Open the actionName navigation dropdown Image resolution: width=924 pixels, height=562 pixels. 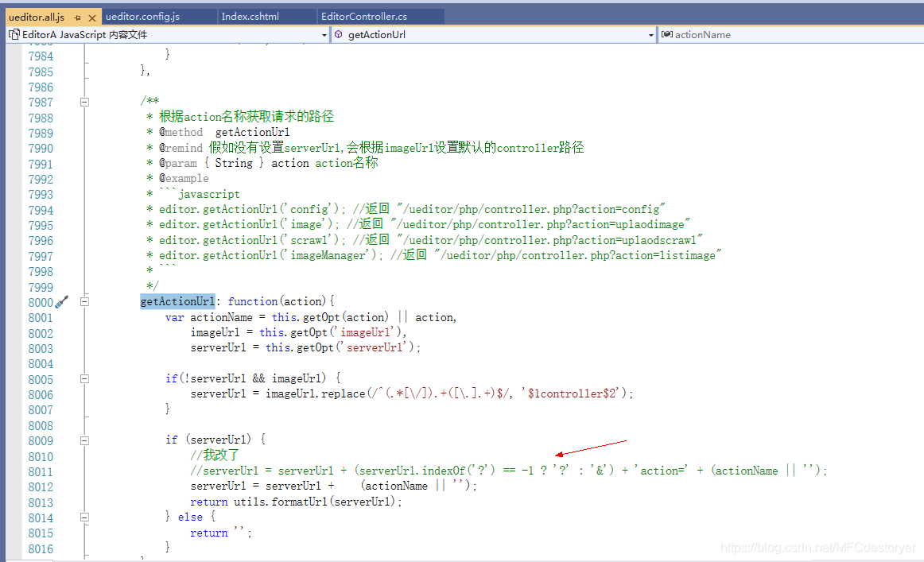pyautogui.click(x=790, y=35)
